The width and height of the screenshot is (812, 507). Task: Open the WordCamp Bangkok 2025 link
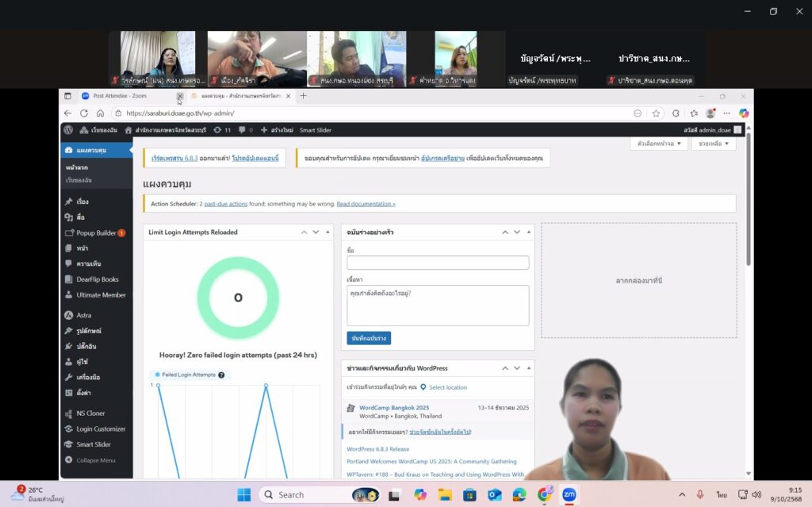point(394,408)
